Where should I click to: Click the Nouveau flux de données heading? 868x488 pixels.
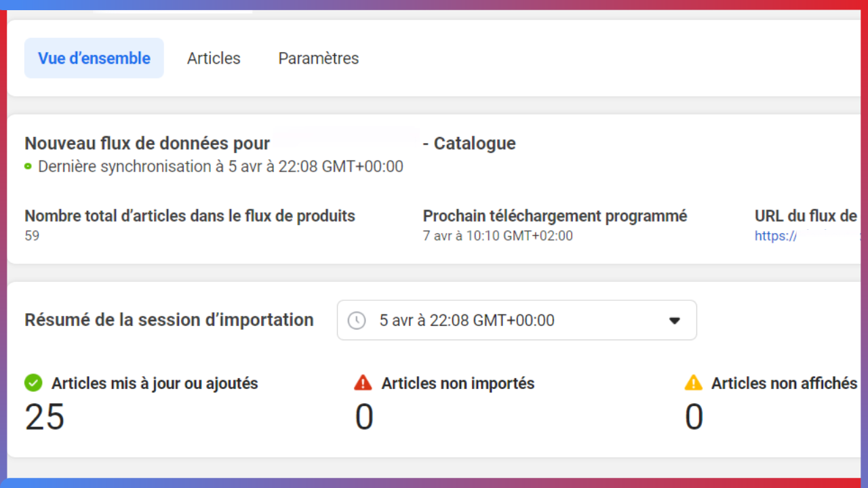tap(147, 144)
